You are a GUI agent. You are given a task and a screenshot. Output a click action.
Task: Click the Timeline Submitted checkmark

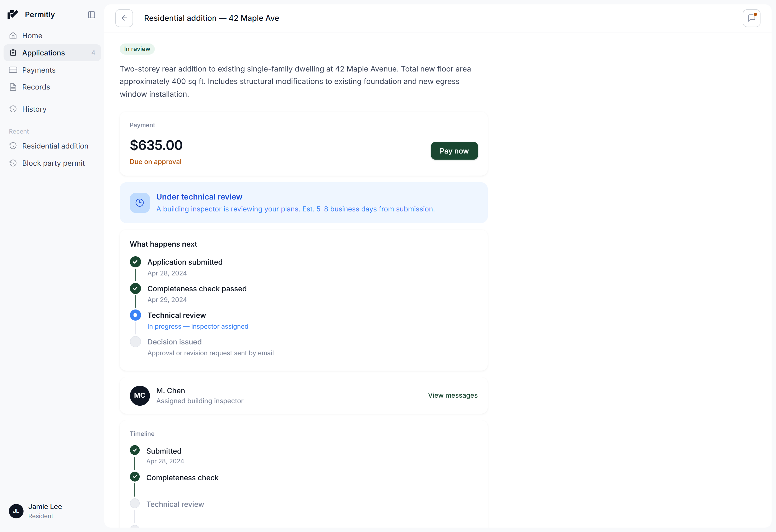pos(135,450)
